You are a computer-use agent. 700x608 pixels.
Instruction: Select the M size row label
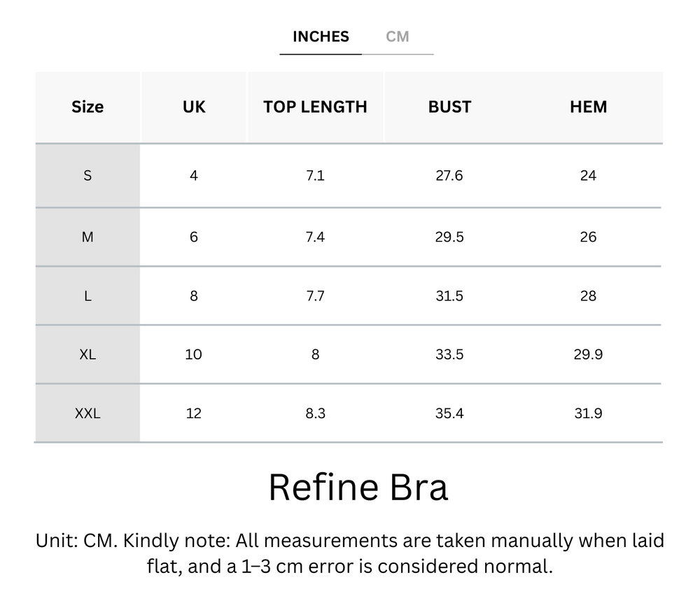coord(87,237)
